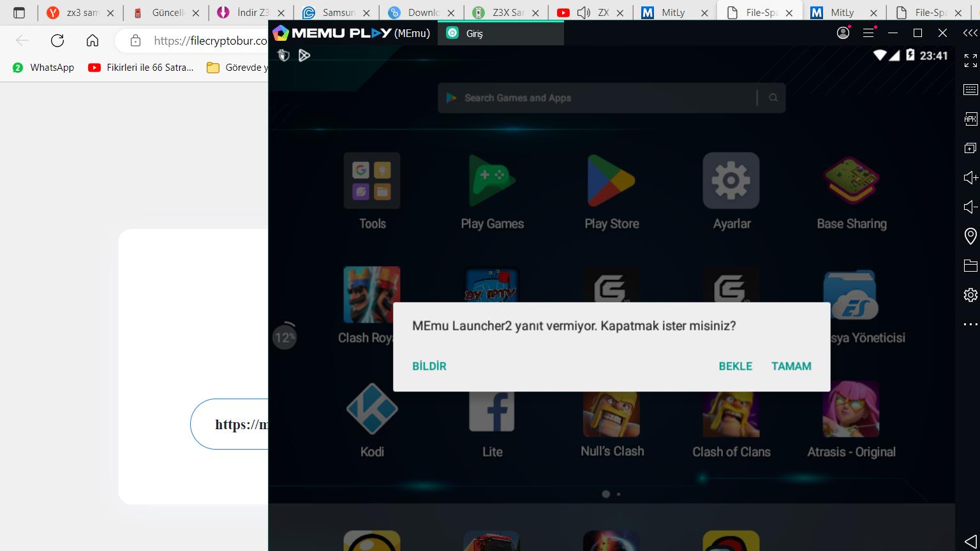Toggle MEmu fullscreen mode icon
The width and height of the screenshot is (980, 551).
970,61
